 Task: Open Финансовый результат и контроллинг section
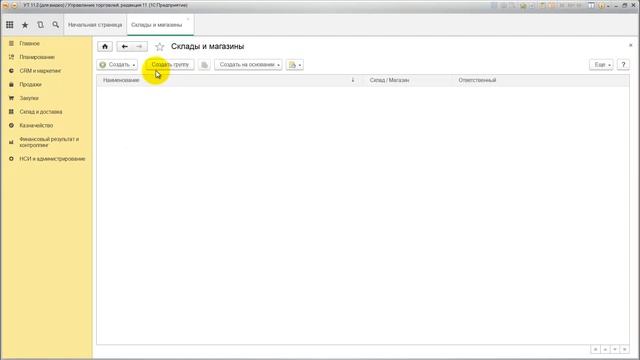click(49, 142)
